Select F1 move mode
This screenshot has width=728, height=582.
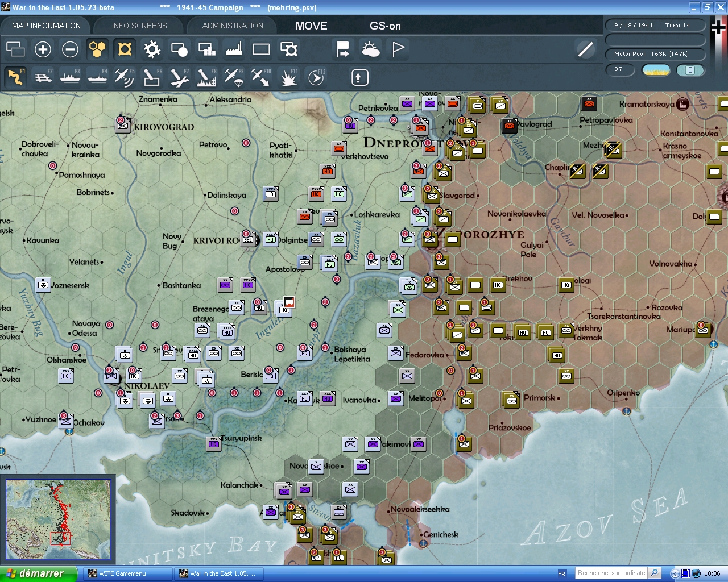point(15,77)
